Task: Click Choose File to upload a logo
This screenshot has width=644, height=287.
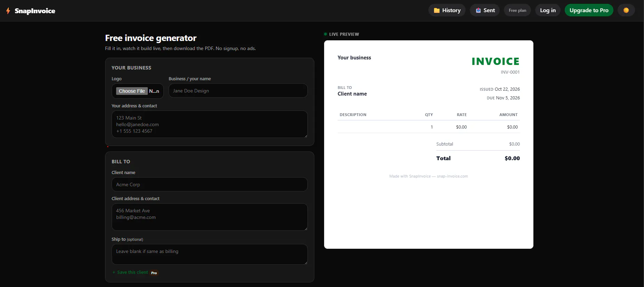Action: click(132, 91)
